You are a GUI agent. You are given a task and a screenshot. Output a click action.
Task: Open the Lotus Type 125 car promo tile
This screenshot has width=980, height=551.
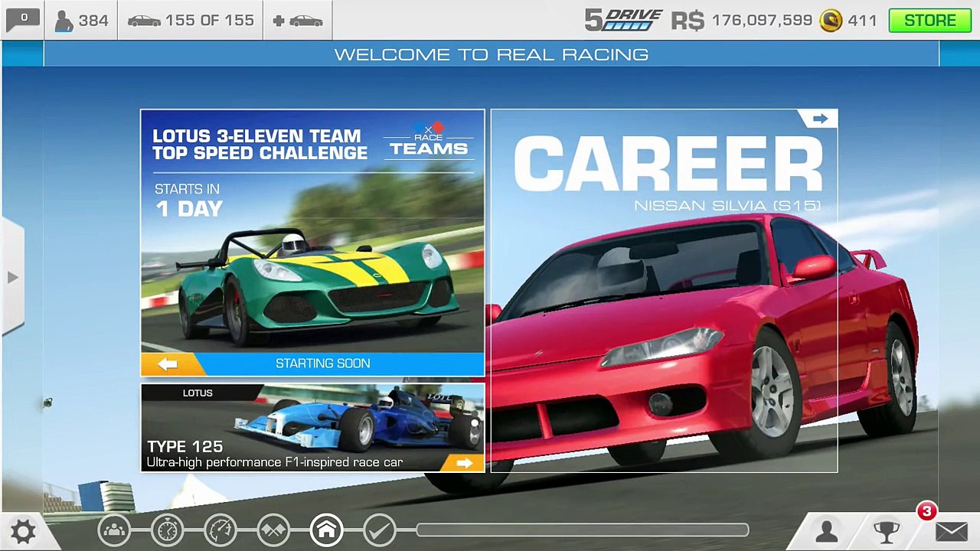312,428
